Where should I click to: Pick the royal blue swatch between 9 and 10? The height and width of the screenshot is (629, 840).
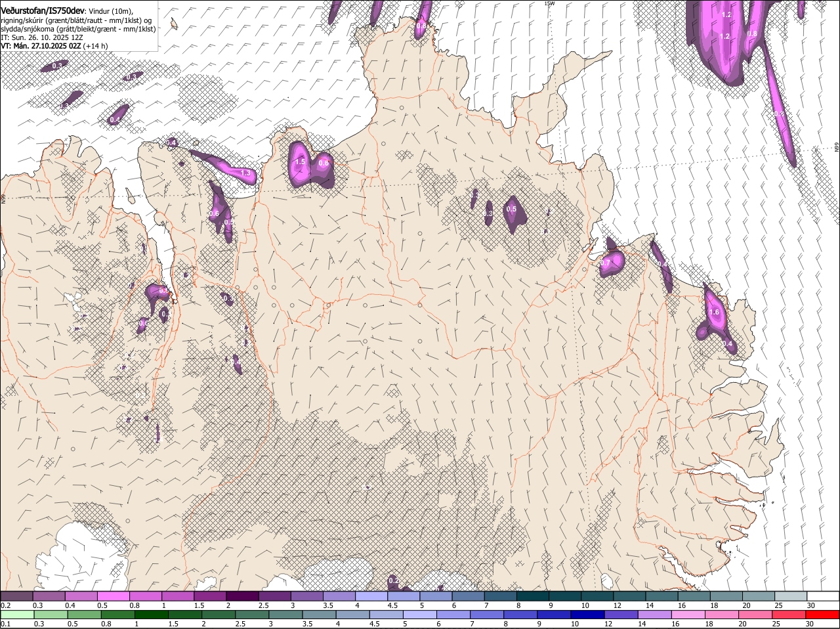click(553, 615)
